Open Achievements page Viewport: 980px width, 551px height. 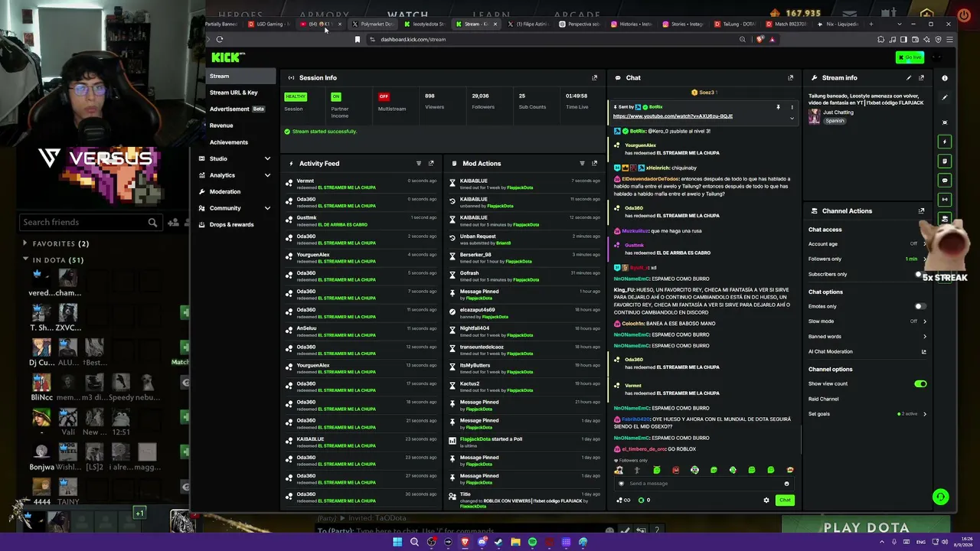(229, 142)
